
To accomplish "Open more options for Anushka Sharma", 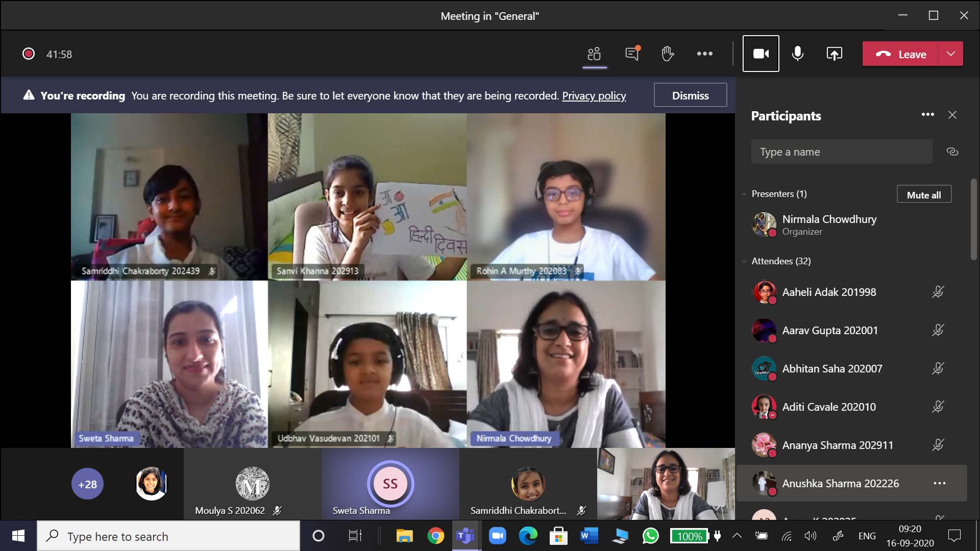I will pos(939,483).
